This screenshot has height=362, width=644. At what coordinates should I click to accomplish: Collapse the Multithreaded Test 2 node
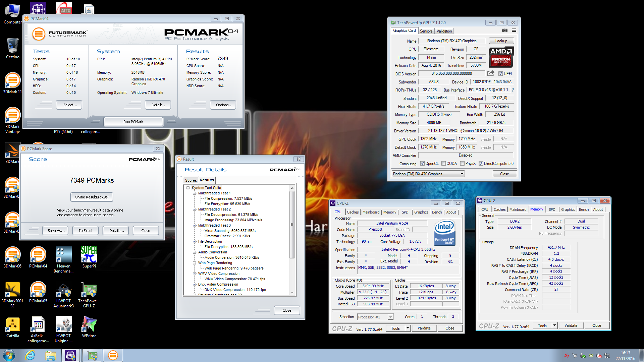pyautogui.click(x=194, y=209)
